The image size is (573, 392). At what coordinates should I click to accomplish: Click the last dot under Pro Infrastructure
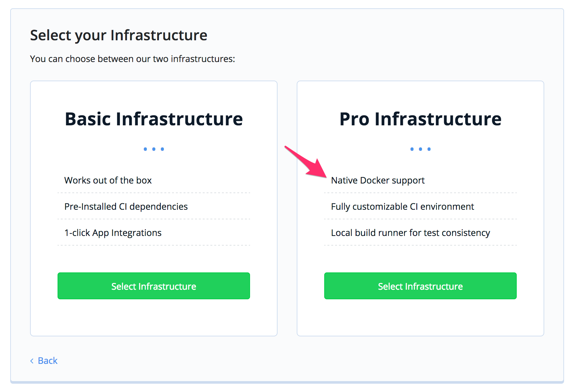429,149
